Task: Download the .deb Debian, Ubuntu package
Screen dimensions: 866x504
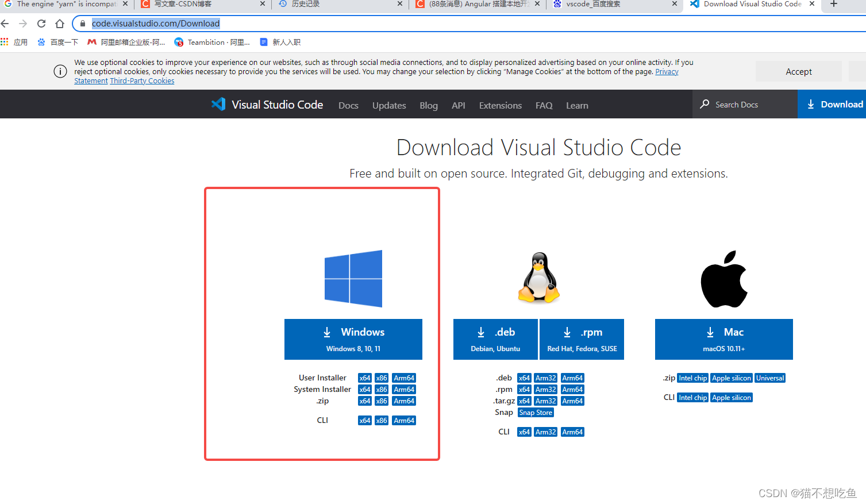Action: [495, 339]
